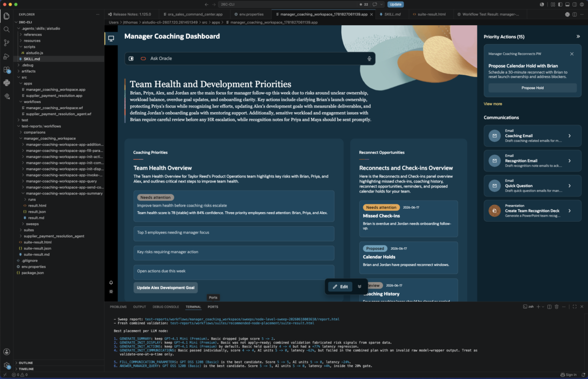Open the Explorer files icon
This screenshot has width=588, height=379.
[7, 16]
